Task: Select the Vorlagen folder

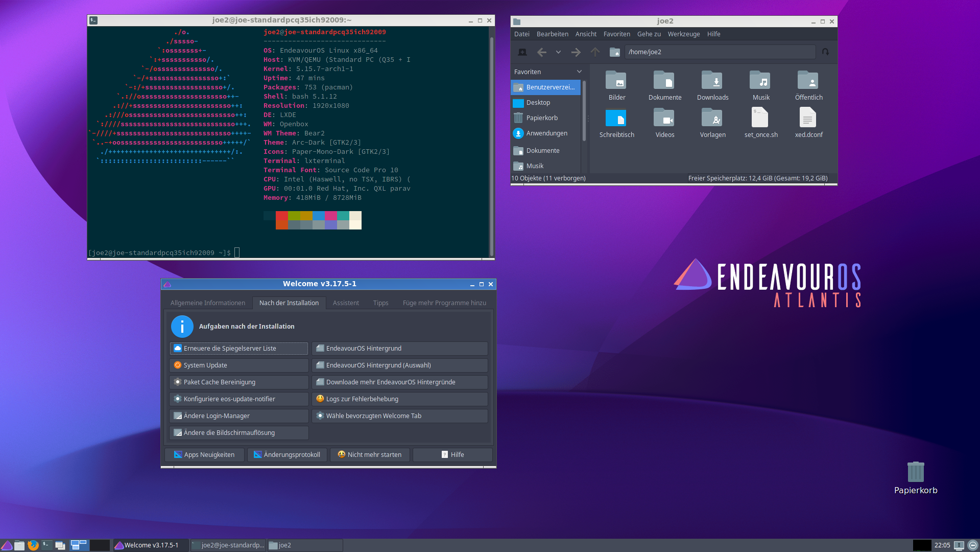Action: pos(712,123)
